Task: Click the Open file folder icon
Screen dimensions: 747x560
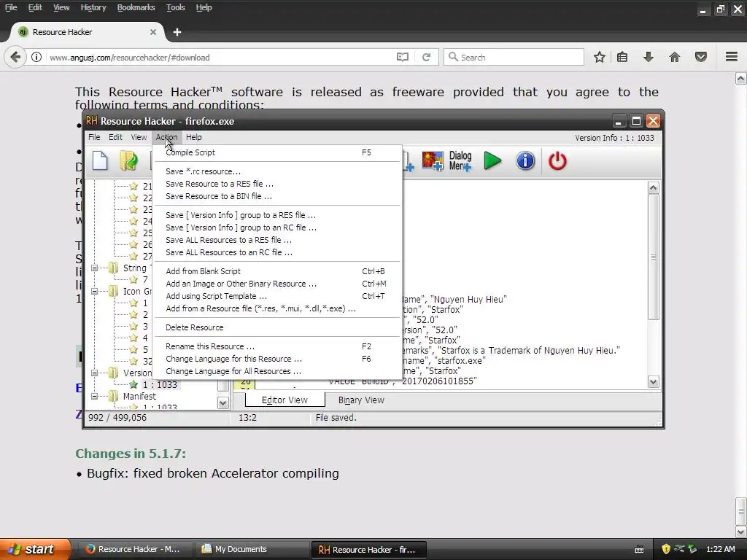Action: 128,160
